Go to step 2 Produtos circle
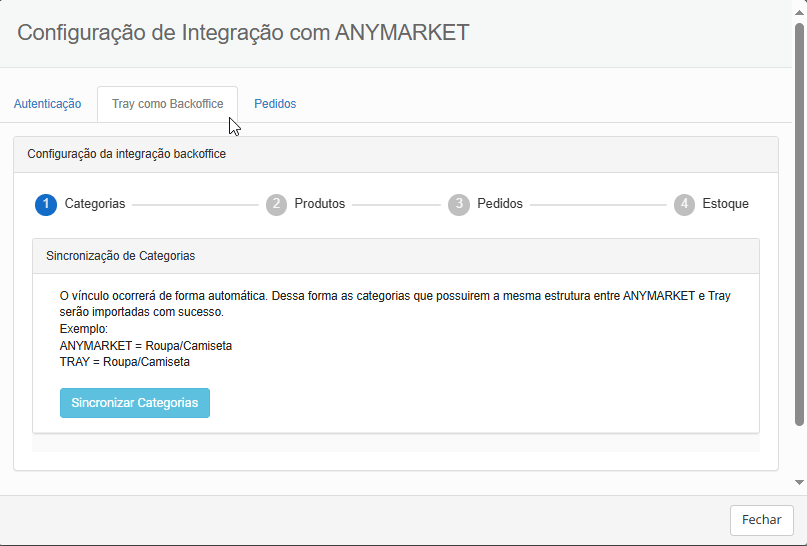Image resolution: width=807 pixels, height=546 pixels. tap(276, 204)
